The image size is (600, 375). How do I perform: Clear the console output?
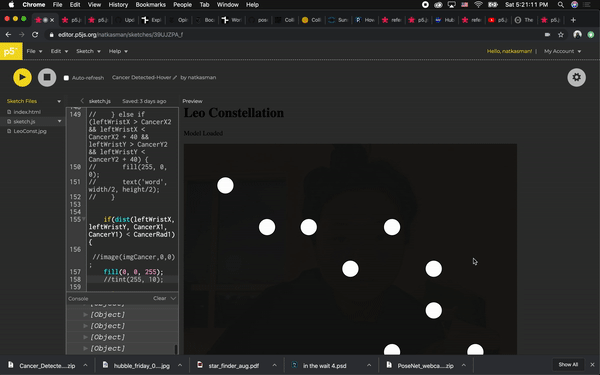tap(160, 298)
